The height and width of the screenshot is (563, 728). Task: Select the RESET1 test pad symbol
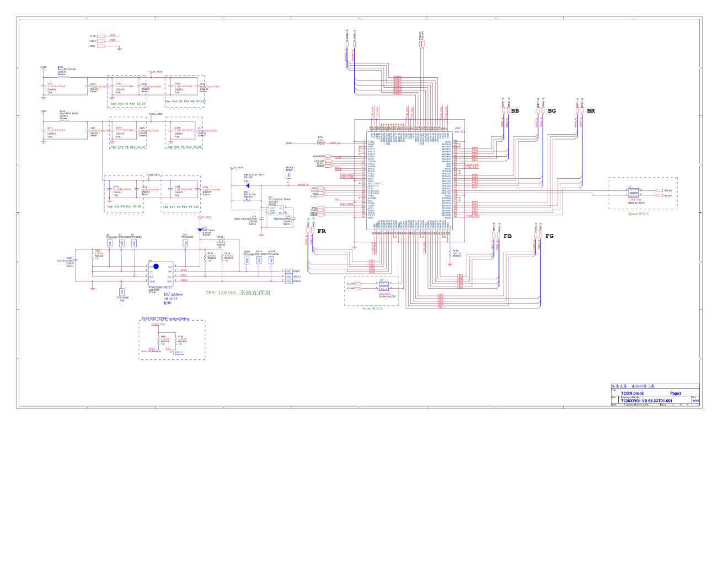(288, 175)
